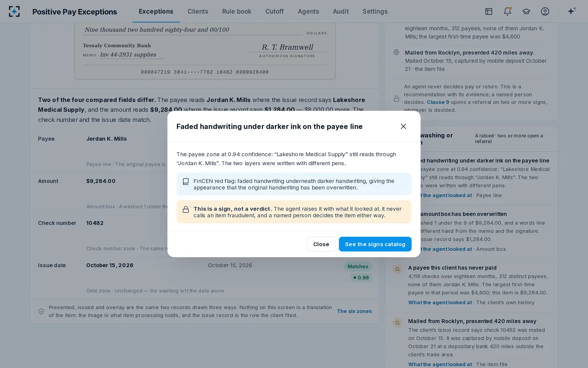588x368 pixels.
Task: Click the globe icon next to 'Mailed from Rocklyn, presented'
Action: coord(396,52)
